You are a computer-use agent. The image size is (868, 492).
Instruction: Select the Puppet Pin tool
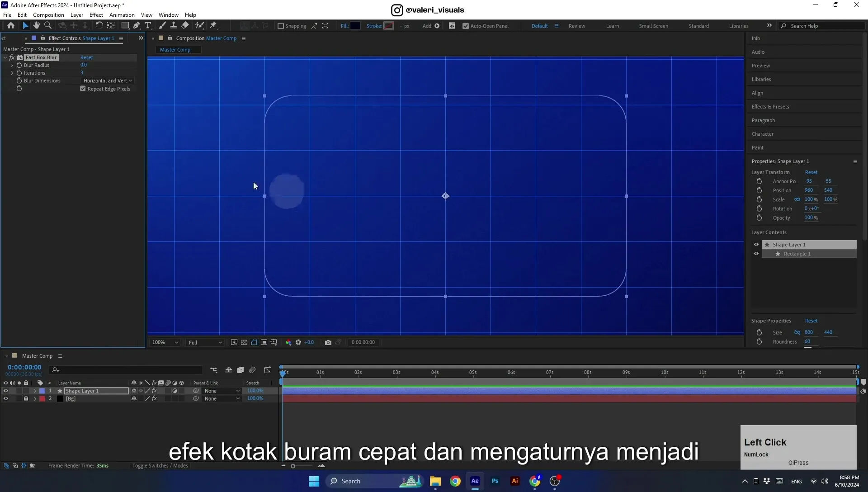[x=213, y=26]
